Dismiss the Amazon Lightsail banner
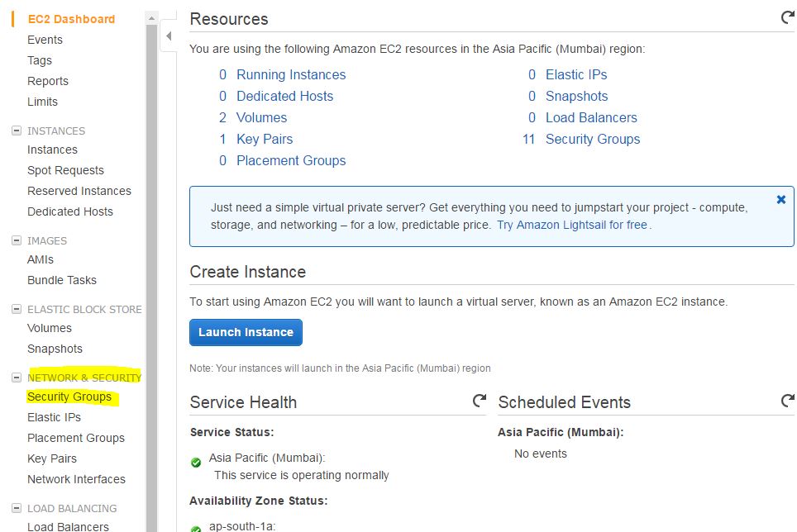The image size is (797, 532). coord(780,199)
